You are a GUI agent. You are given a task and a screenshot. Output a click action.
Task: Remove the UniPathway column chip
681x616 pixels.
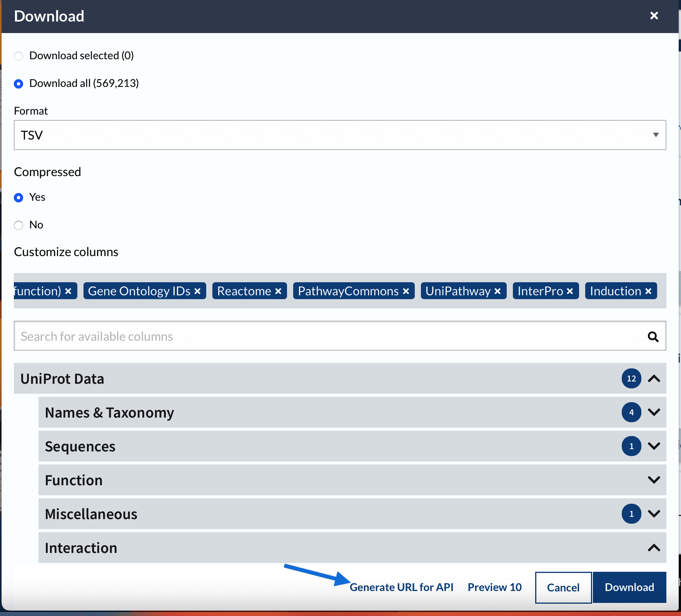pyautogui.click(x=497, y=291)
